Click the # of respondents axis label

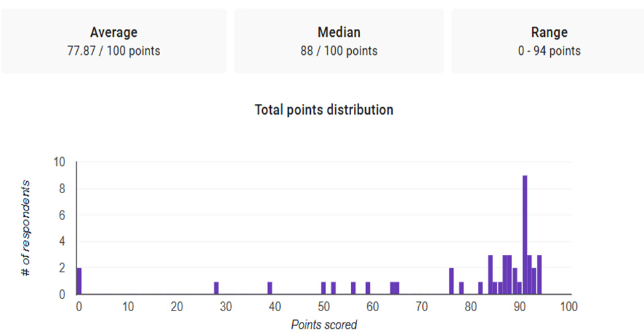pos(25,228)
